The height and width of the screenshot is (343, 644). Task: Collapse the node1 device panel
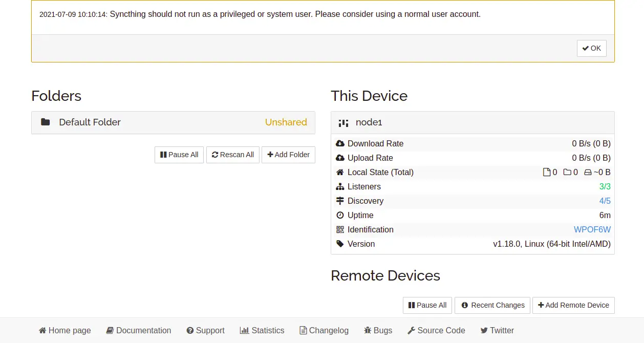pyautogui.click(x=473, y=123)
